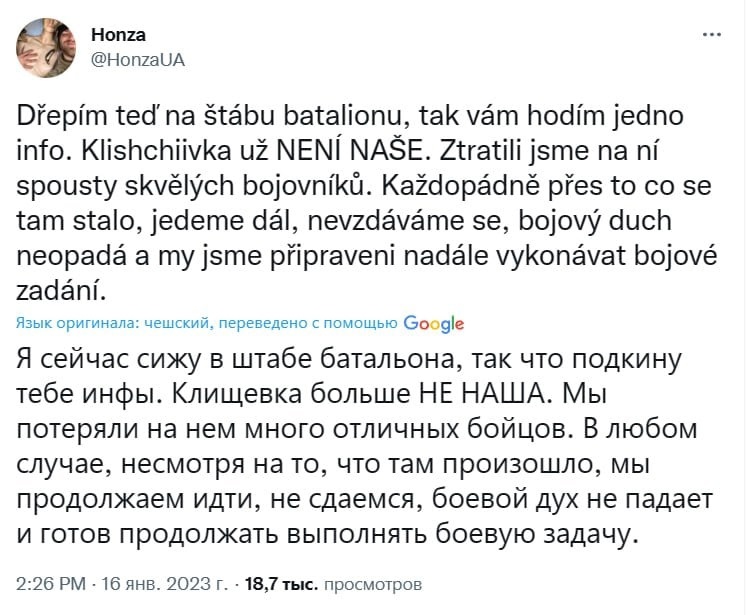The image size is (748, 615).
Task: Click the 'просмотров' label
Action: [373, 584]
